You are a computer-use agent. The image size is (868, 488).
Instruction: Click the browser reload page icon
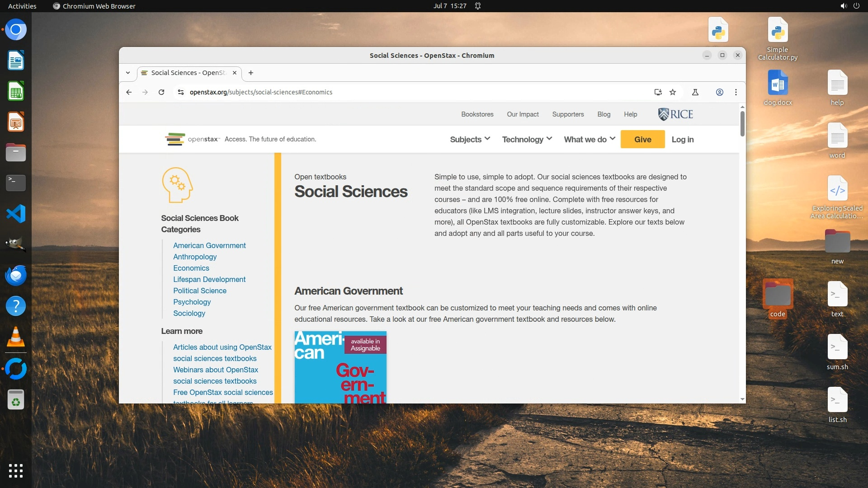coord(161,92)
